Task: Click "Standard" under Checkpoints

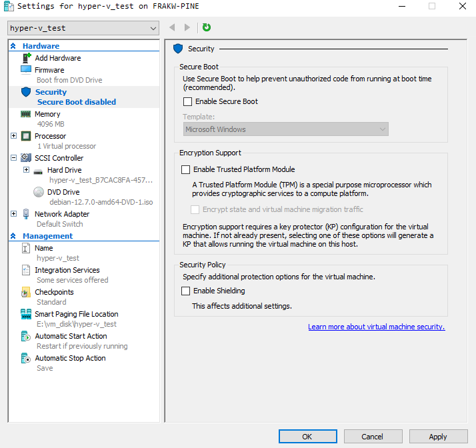Action: (51, 302)
